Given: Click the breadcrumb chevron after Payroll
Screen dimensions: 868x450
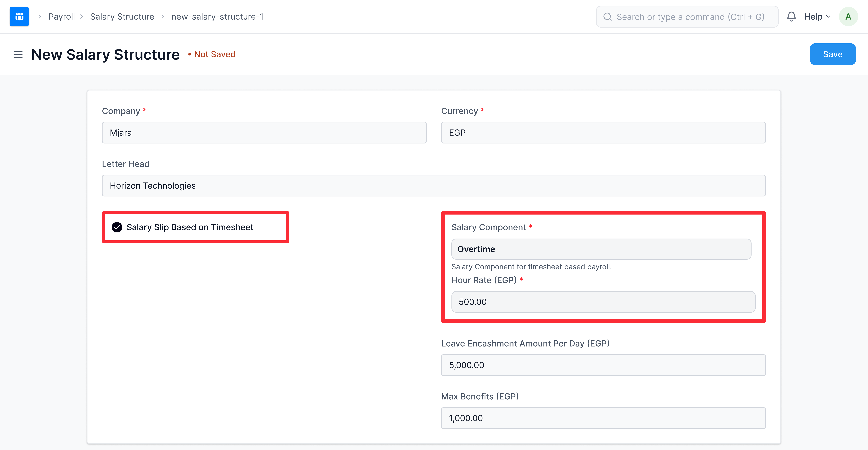Looking at the screenshot, I should click(x=81, y=16).
